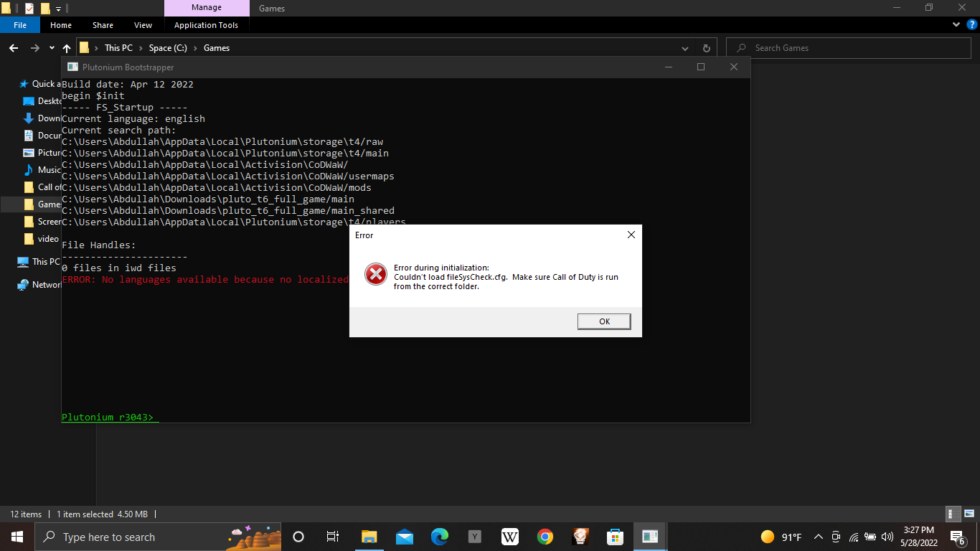Open the Application Tools tab
This screenshot has width=980, height=551.
206,25
